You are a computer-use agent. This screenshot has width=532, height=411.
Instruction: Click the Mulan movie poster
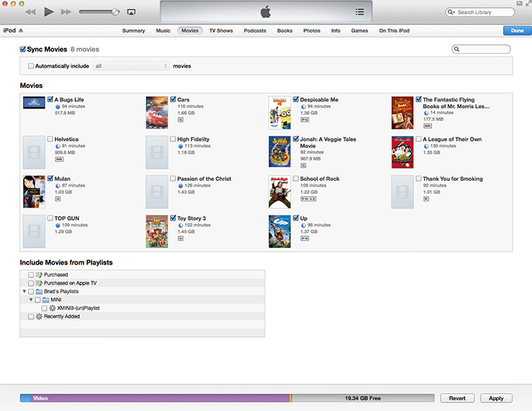click(34, 192)
